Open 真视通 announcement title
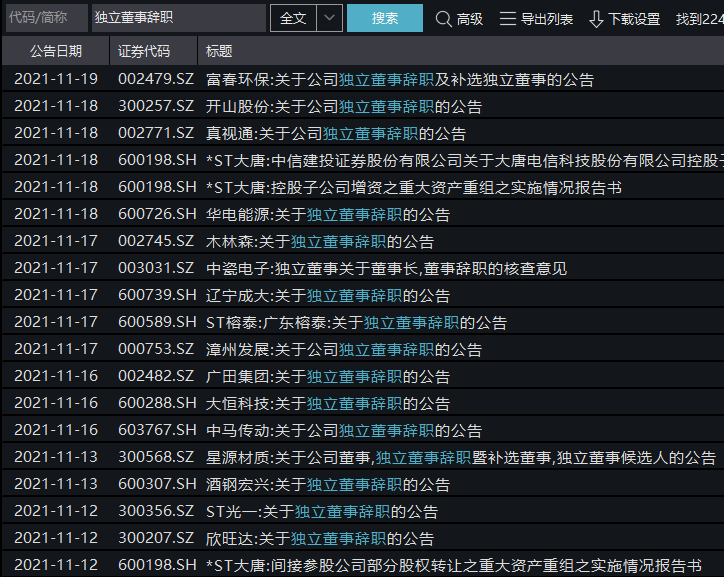This screenshot has width=724, height=577. click(336, 133)
